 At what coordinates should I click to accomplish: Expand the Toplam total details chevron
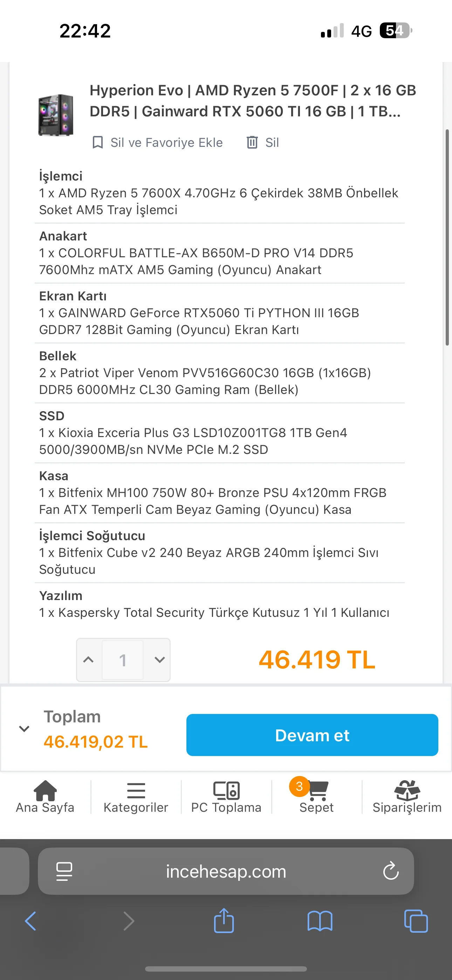(24, 729)
